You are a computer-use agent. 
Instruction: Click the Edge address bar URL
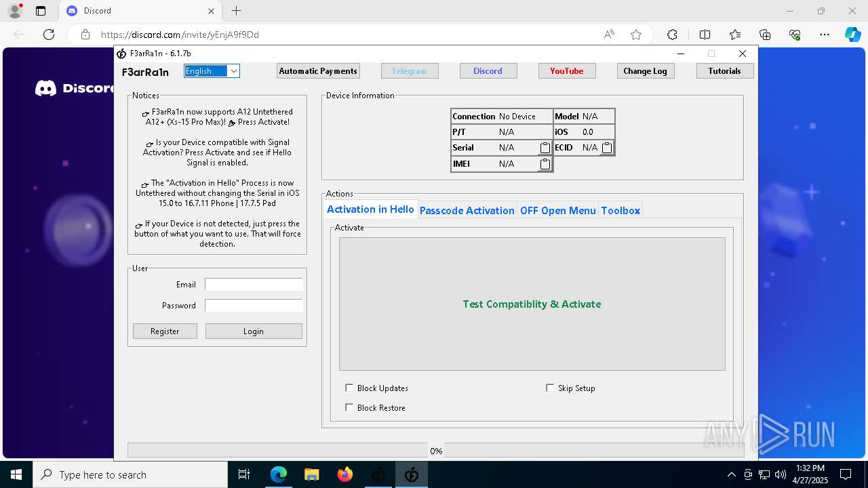coord(180,35)
